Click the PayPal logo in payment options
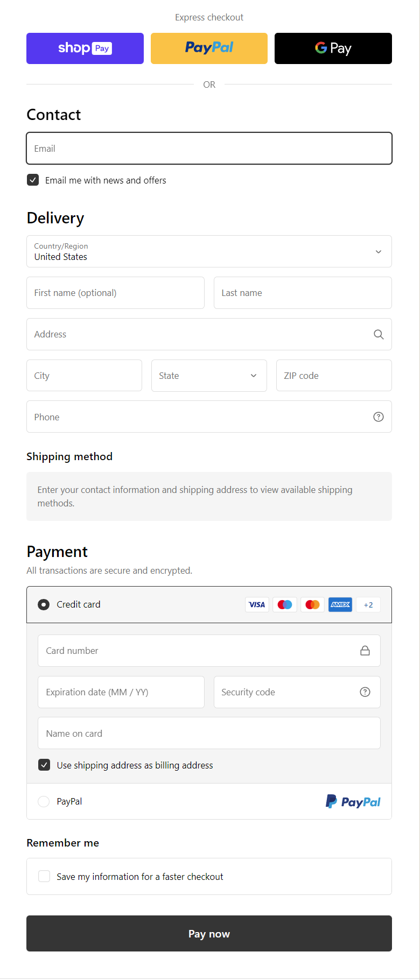Image resolution: width=420 pixels, height=980 pixels. pos(353,802)
